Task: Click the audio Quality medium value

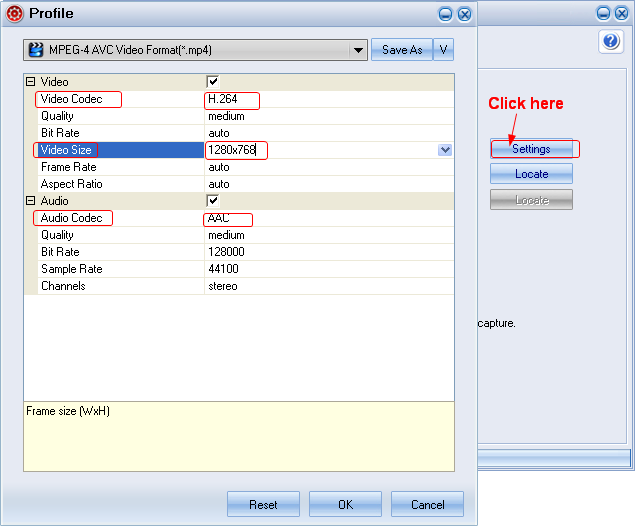Action: [x=226, y=235]
